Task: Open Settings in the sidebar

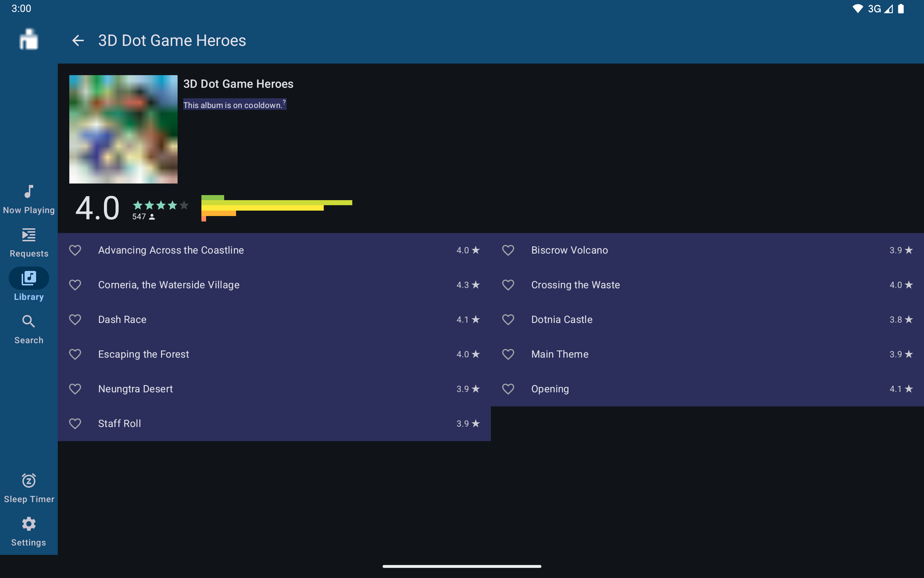Action: [x=29, y=532]
